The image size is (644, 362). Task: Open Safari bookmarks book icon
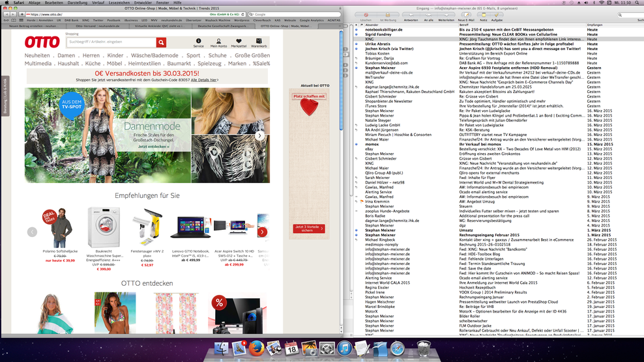[x=14, y=20]
